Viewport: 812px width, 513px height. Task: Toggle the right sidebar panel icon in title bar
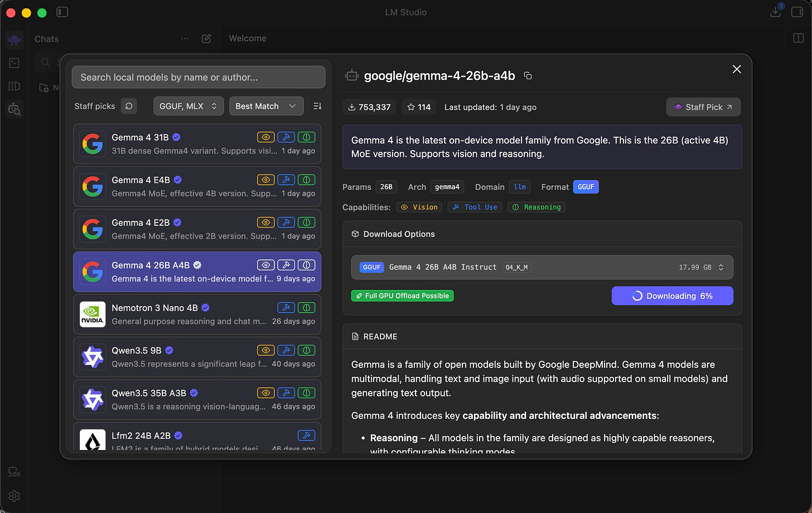(x=797, y=12)
